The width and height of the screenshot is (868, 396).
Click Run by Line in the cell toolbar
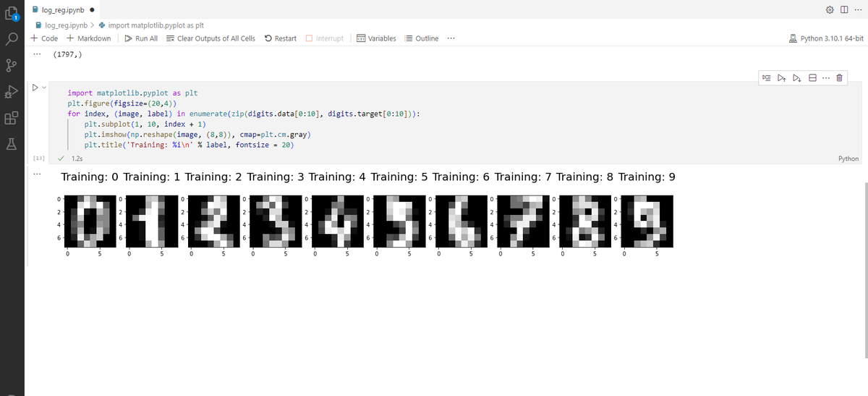[767, 77]
